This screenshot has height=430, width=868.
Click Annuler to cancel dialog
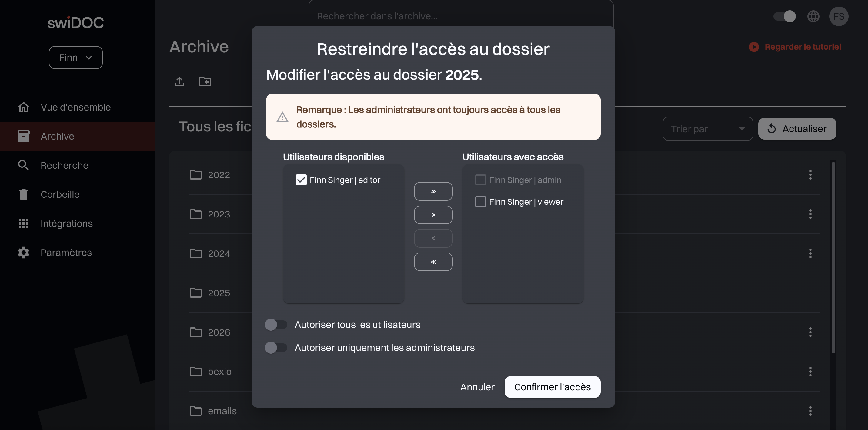[x=477, y=387]
